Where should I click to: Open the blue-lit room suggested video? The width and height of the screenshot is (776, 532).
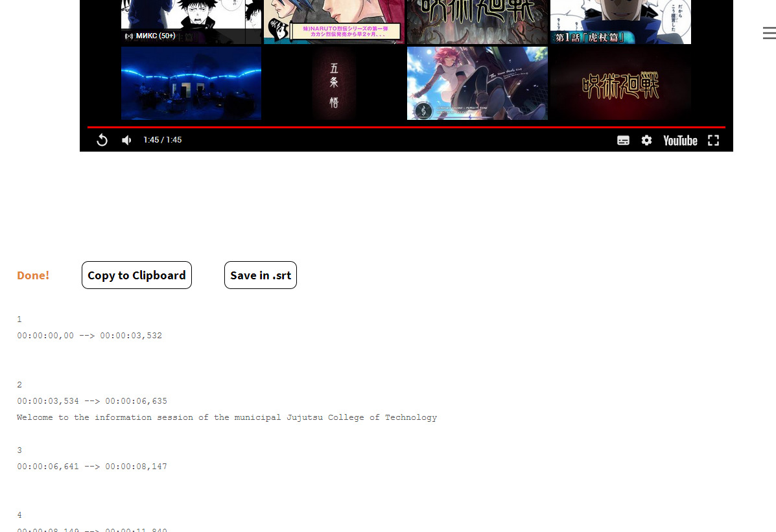191,83
